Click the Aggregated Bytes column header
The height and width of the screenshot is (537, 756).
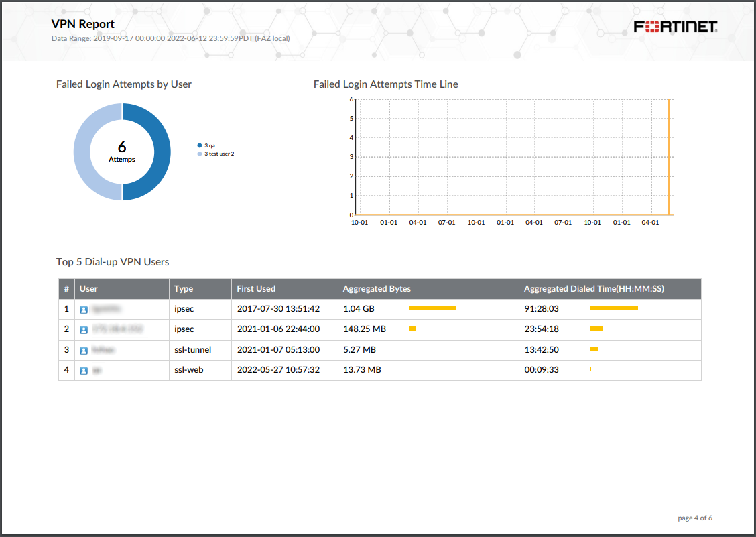[429, 288]
